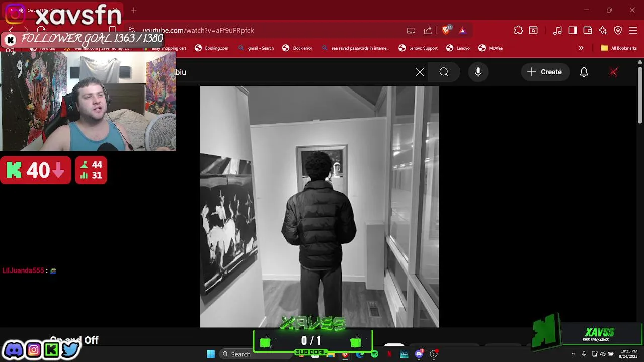
Task: Open the Windows Start button
Action: point(211,354)
